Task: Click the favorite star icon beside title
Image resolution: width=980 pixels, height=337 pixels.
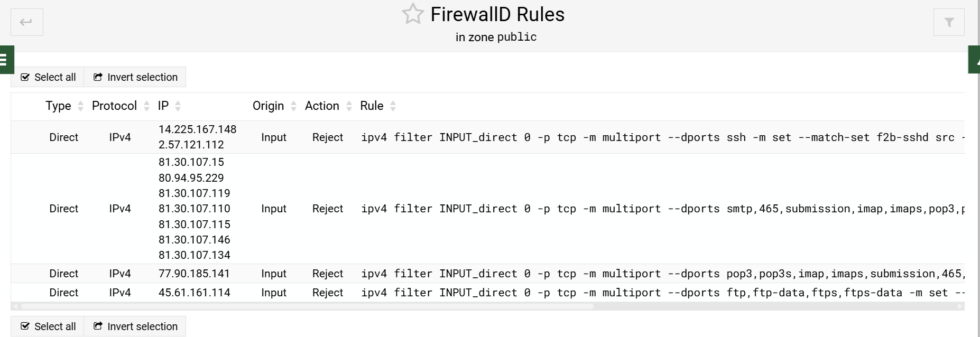Action: (413, 14)
